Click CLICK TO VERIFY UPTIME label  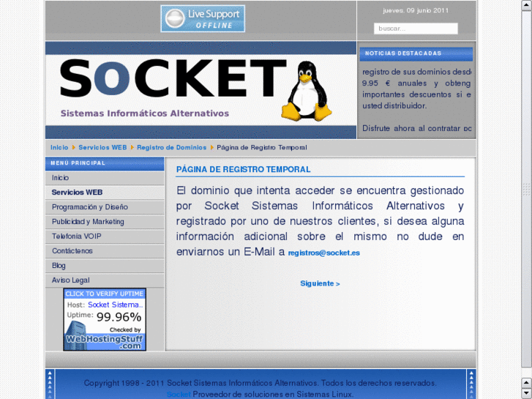pos(105,294)
